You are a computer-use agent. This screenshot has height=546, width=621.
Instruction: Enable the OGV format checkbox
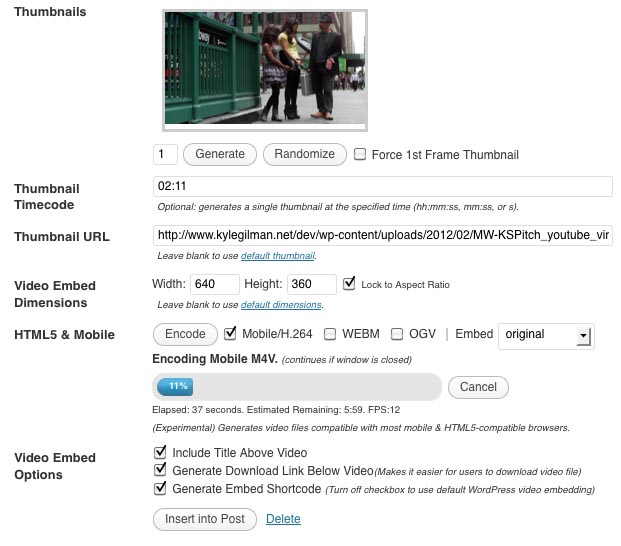[397, 334]
